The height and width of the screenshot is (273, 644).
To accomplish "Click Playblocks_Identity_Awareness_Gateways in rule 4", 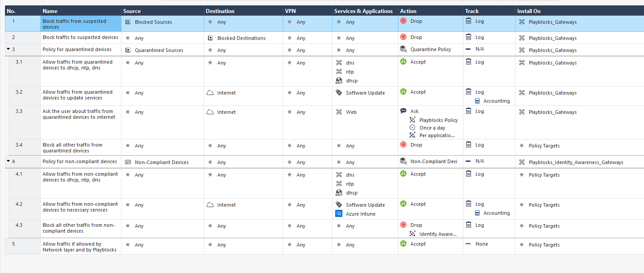I will [x=575, y=162].
